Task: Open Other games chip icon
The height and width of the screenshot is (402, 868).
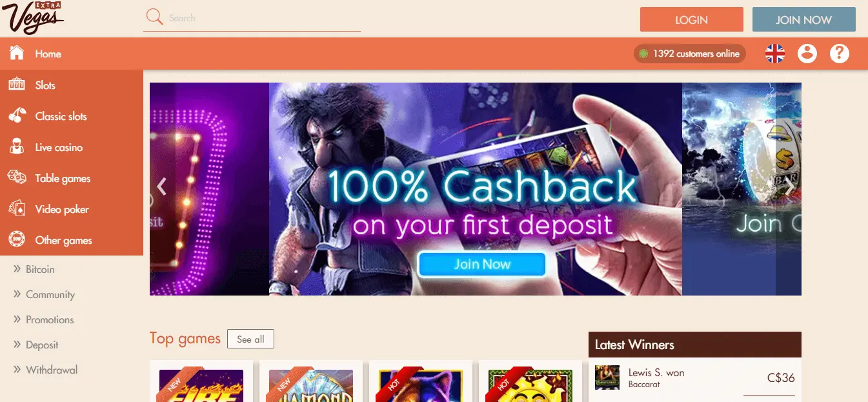Action: pos(17,240)
